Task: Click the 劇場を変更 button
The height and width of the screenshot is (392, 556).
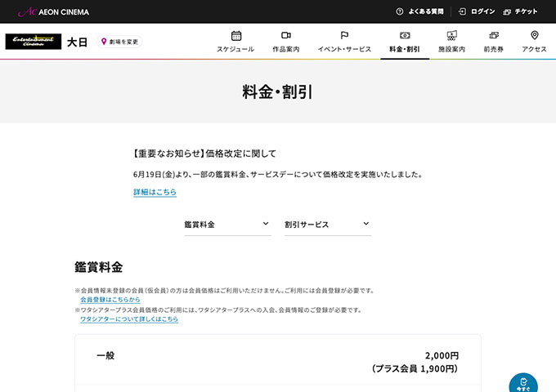Action: [x=119, y=42]
